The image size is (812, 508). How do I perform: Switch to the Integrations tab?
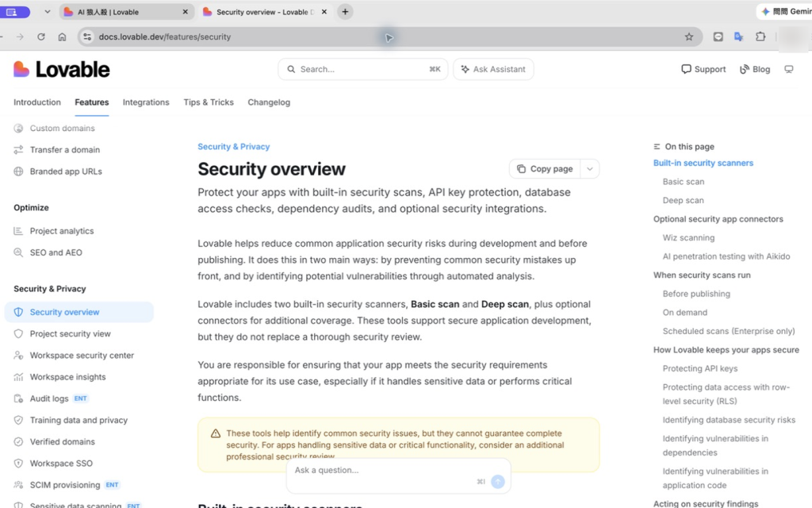(146, 102)
